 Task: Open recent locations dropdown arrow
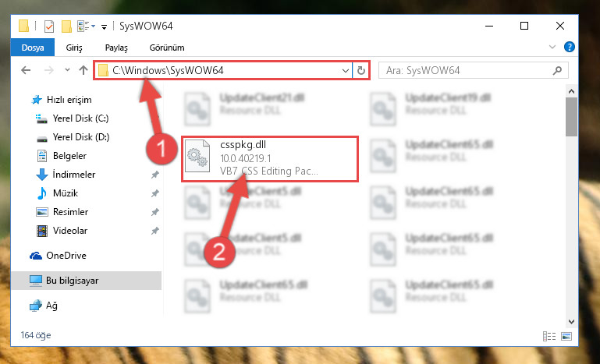point(67,70)
